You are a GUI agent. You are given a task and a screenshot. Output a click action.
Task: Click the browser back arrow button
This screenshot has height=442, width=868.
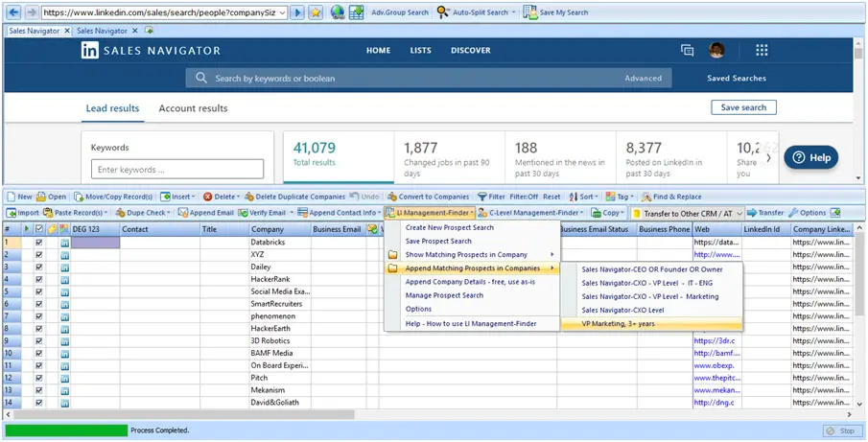pos(14,12)
